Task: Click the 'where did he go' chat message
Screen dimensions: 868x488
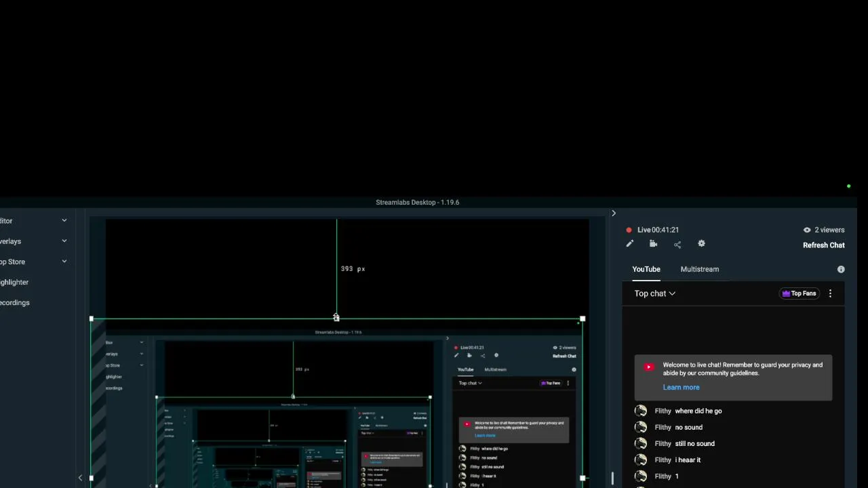Action: [698, 411]
